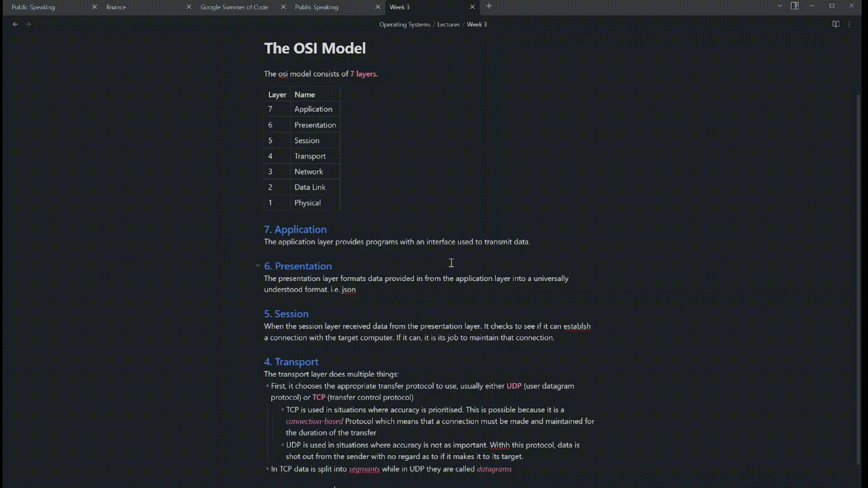Viewport: 868px width, 488px height.
Task: Click the Name column header in table
Action: 305,95
